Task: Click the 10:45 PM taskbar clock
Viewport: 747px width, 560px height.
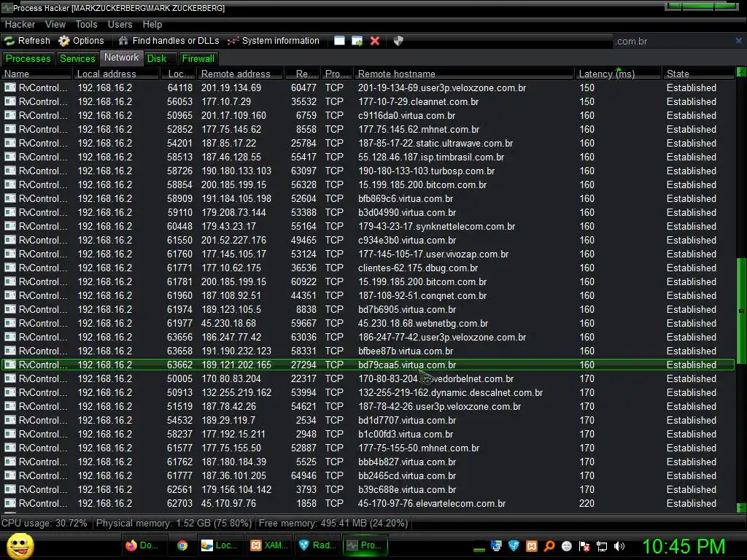Action: (x=684, y=546)
